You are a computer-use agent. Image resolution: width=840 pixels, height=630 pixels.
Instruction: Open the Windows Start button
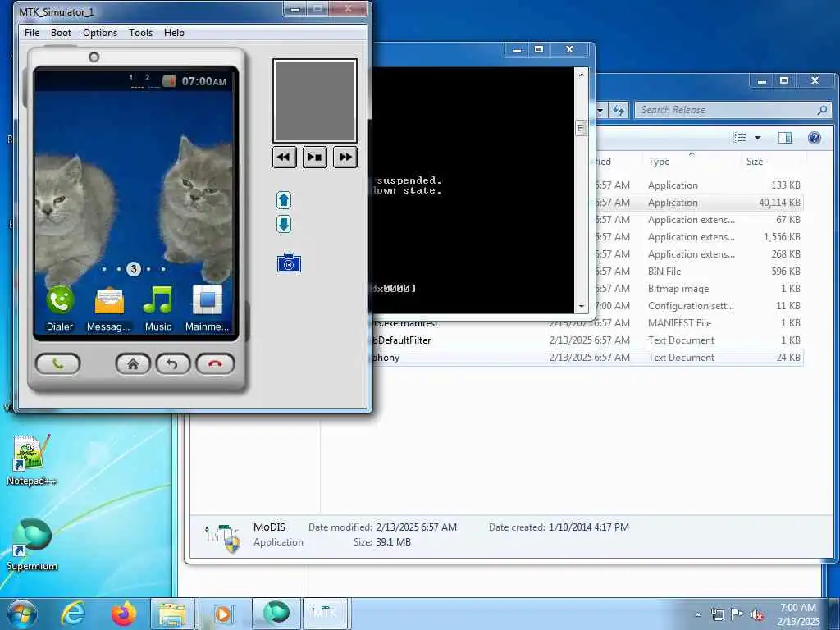click(x=22, y=614)
